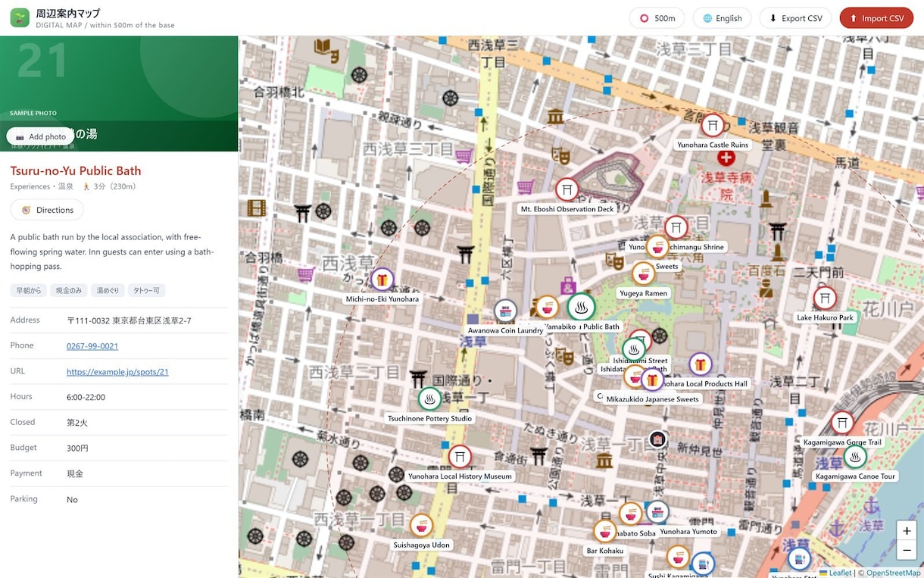Select the Awanowa Coin Laundry marker

(x=505, y=311)
